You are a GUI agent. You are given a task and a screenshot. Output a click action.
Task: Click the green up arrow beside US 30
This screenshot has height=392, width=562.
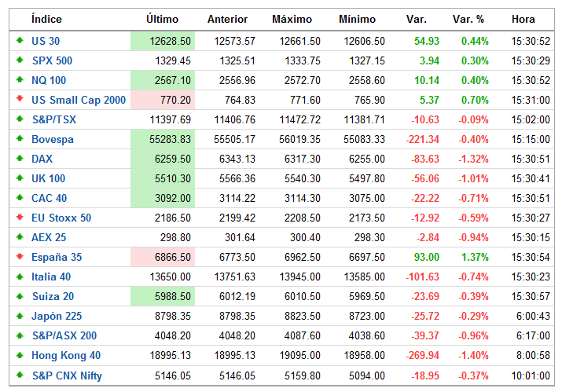pyautogui.click(x=20, y=41)
